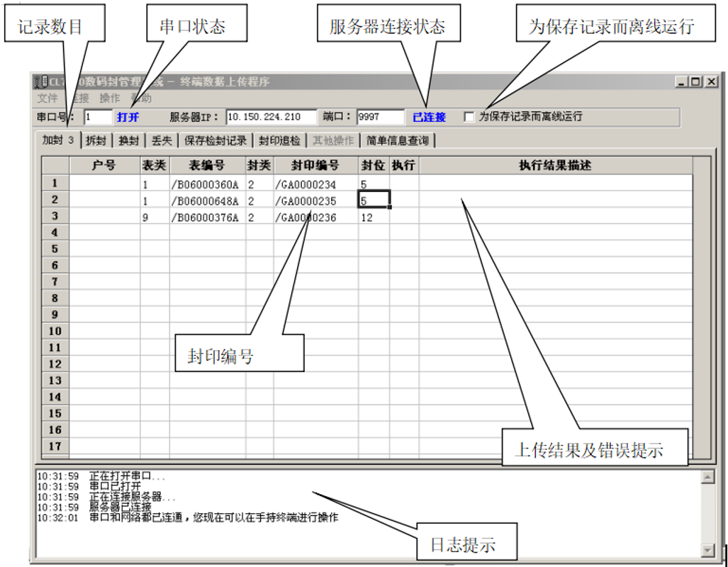The height and width of the screenshot is (567, 728).
Task: Open the 操作 menu
Action: tap(110, 99)
